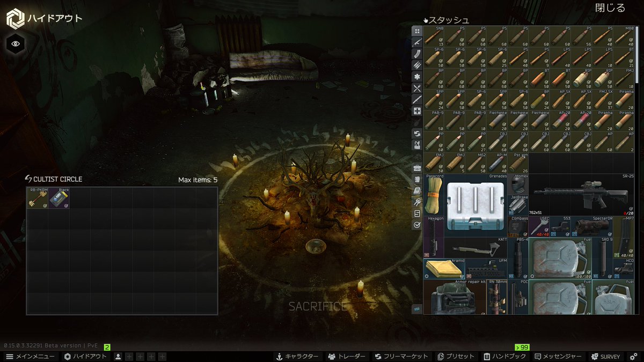Filter stash by barter arrows icon
The width and height of the screenshot is (644, 362).
[417, 134]
